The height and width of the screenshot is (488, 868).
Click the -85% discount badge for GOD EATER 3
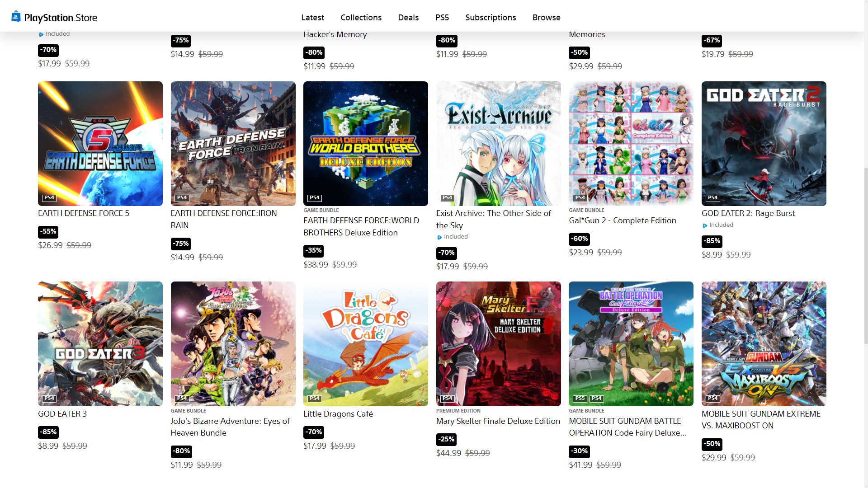pos(48,432)
